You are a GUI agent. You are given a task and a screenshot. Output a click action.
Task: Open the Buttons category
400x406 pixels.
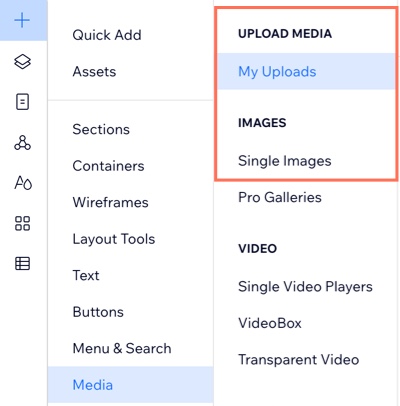98,312
